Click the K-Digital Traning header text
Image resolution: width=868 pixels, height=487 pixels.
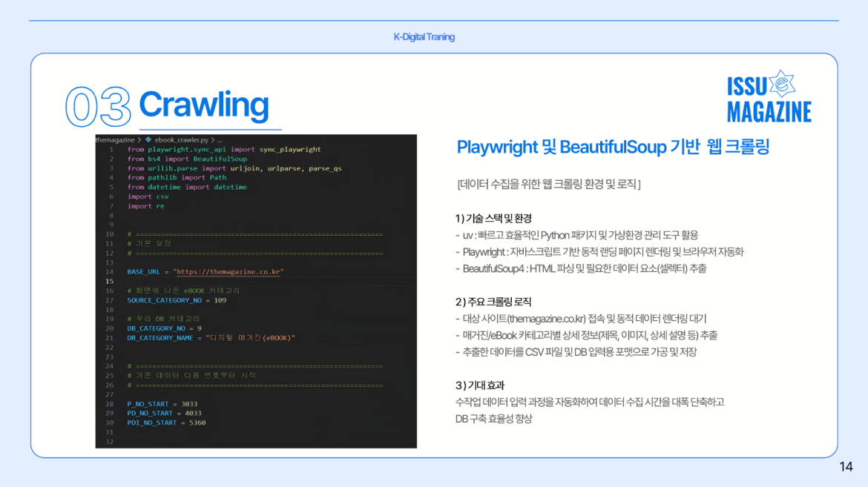click(x=424, y=36)
